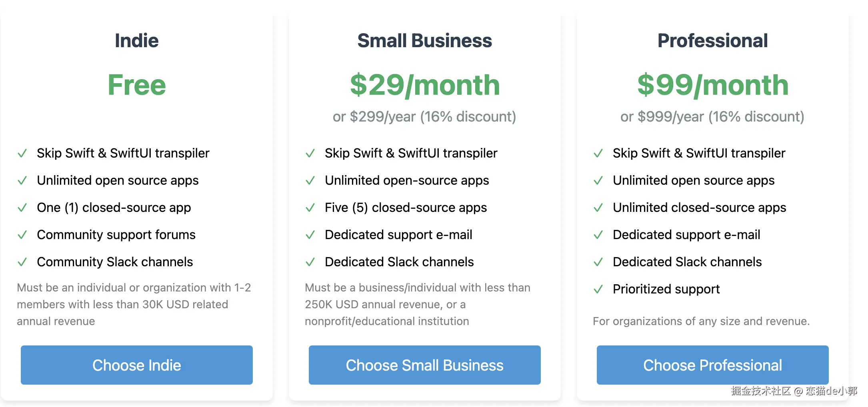Viewport: 868px width, 407px height.
Task: Click checkmark beside Community support forums
Action: tap(22, 235)
